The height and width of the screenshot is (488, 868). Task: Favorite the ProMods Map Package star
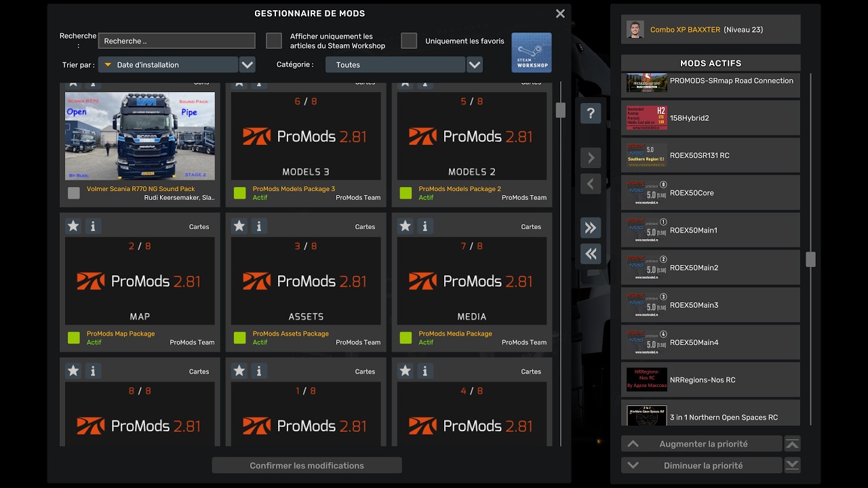(73, 226)
